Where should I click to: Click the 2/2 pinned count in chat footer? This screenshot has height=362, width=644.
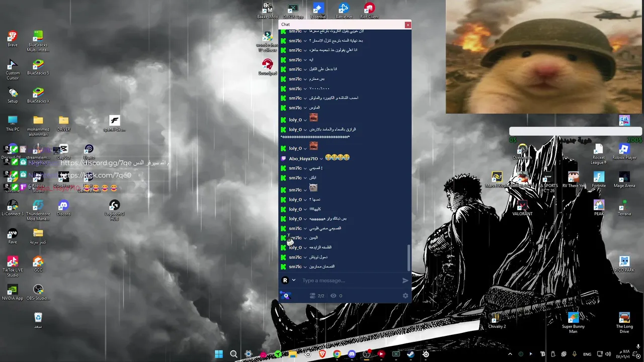[317, 296]
